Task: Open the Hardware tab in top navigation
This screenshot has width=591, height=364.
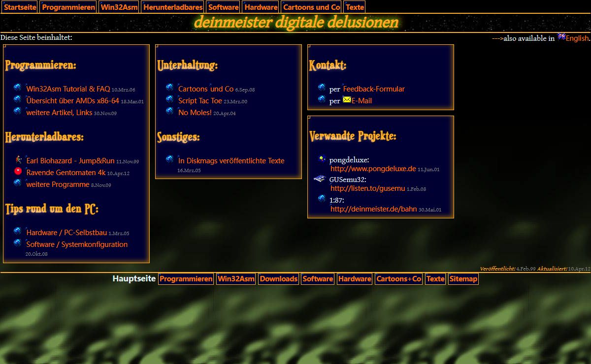Action: click(261, 7)
